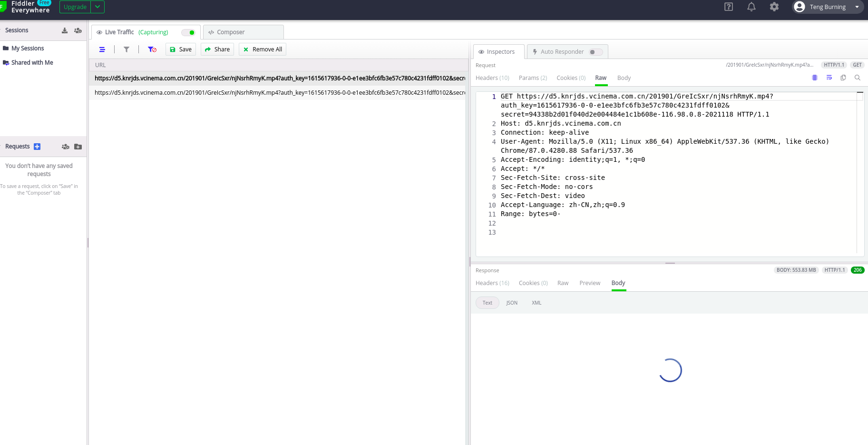868x445 pixels.
Task: Click the download sessions icon
Action: [x=64, y=30]
